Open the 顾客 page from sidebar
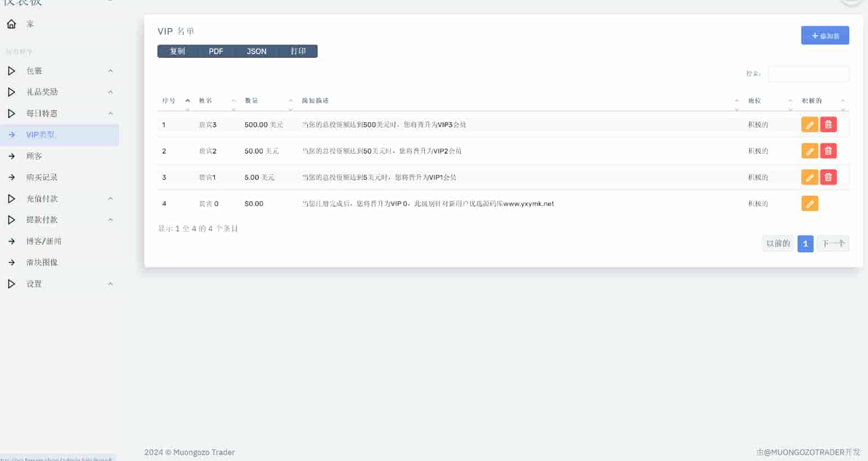The height and width of the screenshot is (461, 868). click(x=34, y=156)
